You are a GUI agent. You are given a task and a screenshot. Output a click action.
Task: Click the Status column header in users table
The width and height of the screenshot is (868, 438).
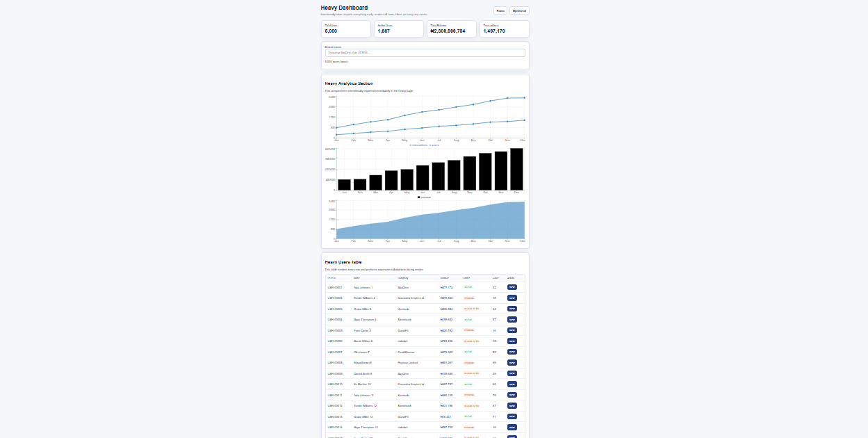coord(467,277)
